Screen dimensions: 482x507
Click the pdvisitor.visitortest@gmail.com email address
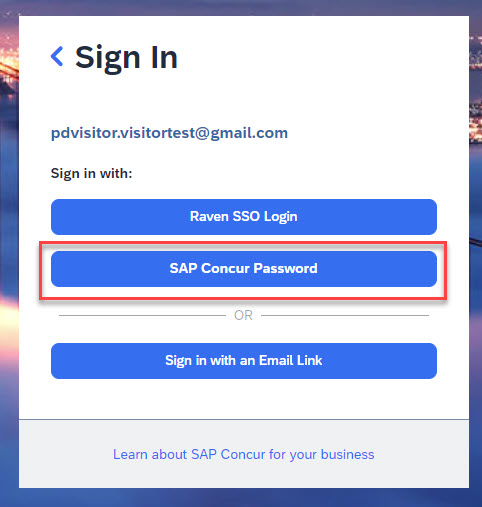[169, 133]
